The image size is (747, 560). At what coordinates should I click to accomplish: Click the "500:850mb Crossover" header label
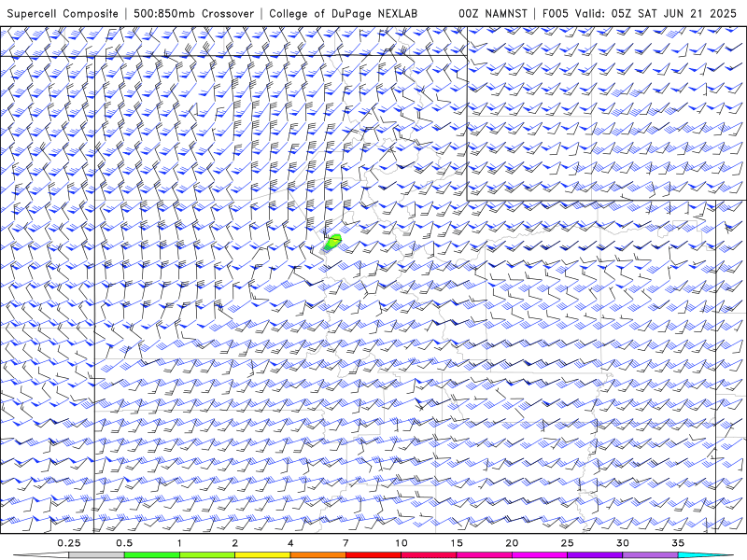pos(193,14)
